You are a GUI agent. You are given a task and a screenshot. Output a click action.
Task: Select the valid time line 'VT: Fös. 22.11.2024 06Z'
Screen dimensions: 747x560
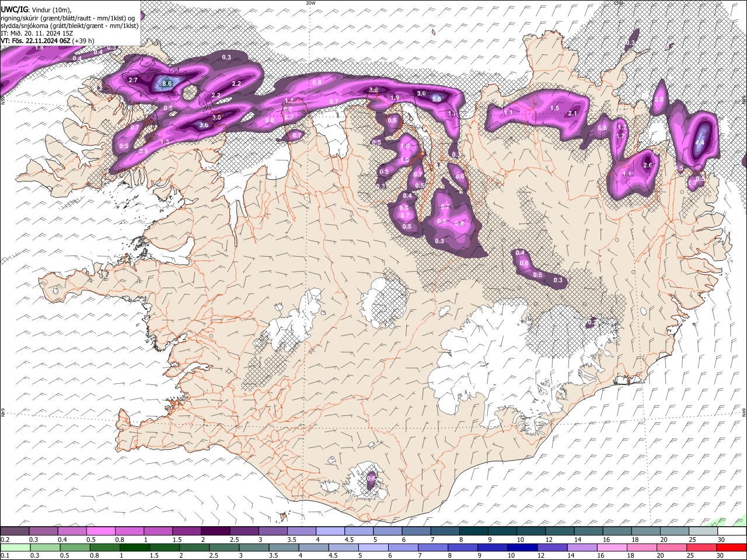[x=36, y=41]
